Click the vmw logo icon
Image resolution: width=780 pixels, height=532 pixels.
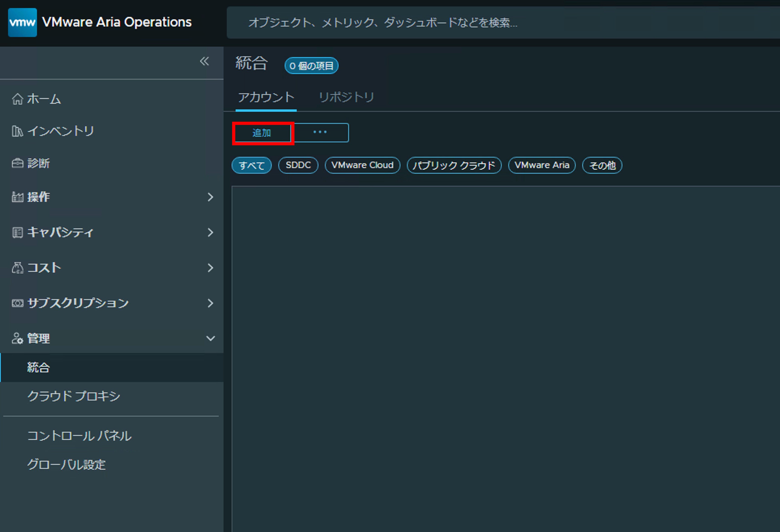[22, 22]
